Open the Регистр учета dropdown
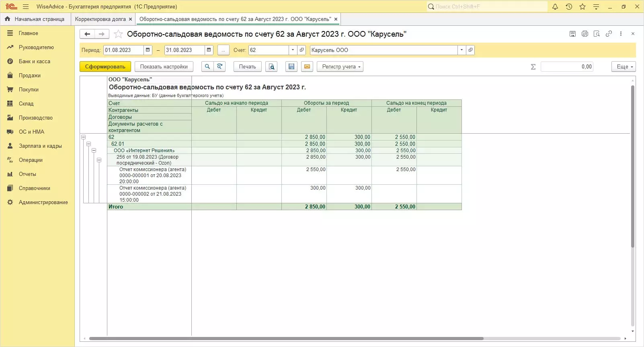The image size is (644, 347). point(340,67)
